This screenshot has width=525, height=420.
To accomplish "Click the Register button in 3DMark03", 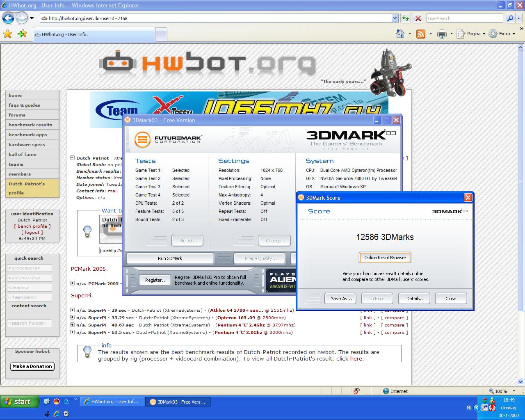I will pos(155,280).
